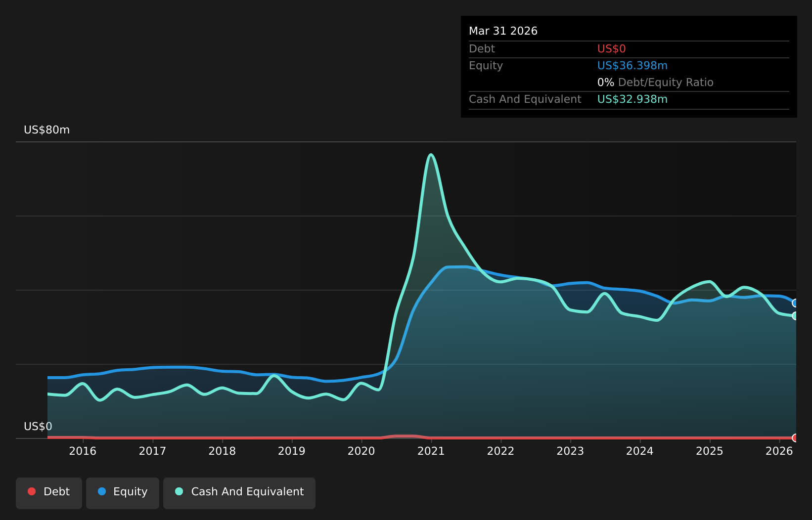Click the 2017 x-axis label
Screen dimensions: 812x520
pyautogui.click(x=152, y=451)
